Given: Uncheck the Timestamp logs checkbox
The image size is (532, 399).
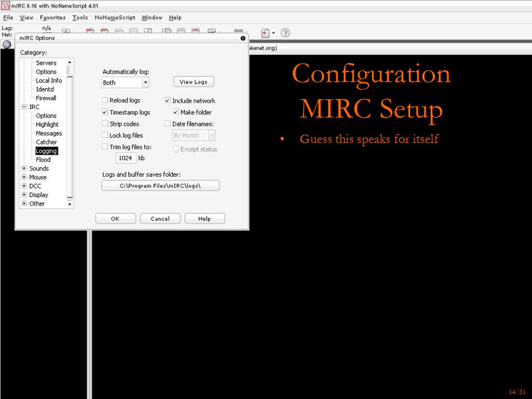Looking at the screenshot, I should (x=105, y=112).
